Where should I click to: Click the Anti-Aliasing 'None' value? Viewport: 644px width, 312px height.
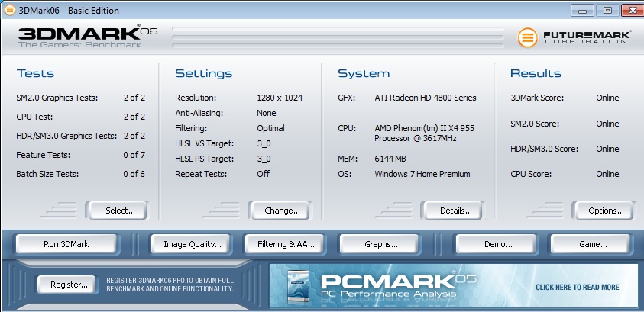click(266, 113)
